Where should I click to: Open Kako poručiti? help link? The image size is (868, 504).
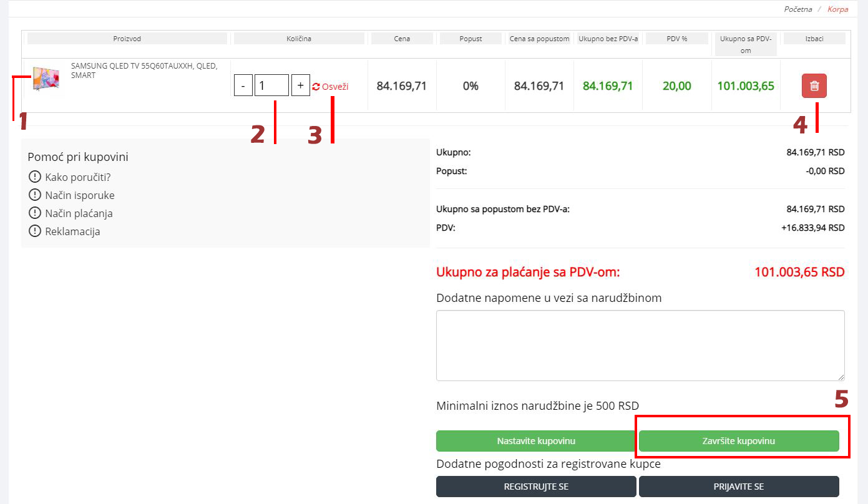(77, 177)
